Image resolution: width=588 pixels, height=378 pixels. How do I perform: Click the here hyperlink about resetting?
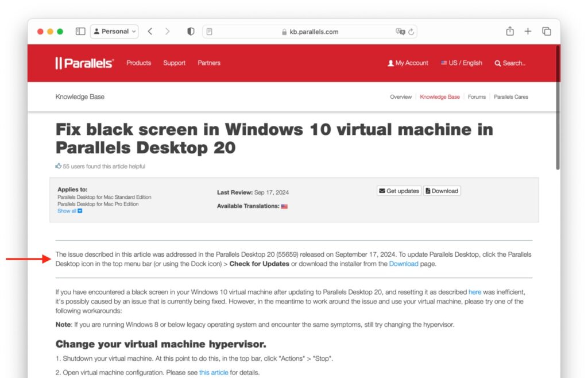pyautogui.click(x=475, y=291)
